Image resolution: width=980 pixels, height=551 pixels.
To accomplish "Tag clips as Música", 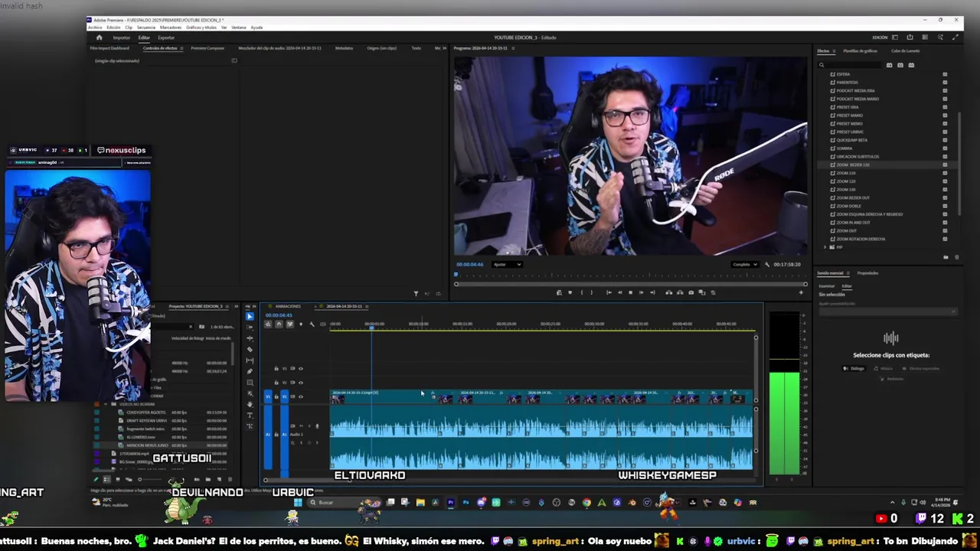I will point(883,368).
